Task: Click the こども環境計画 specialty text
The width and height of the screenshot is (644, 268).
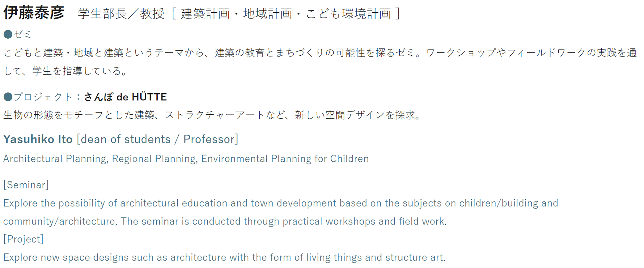Action: coord(348,14)
